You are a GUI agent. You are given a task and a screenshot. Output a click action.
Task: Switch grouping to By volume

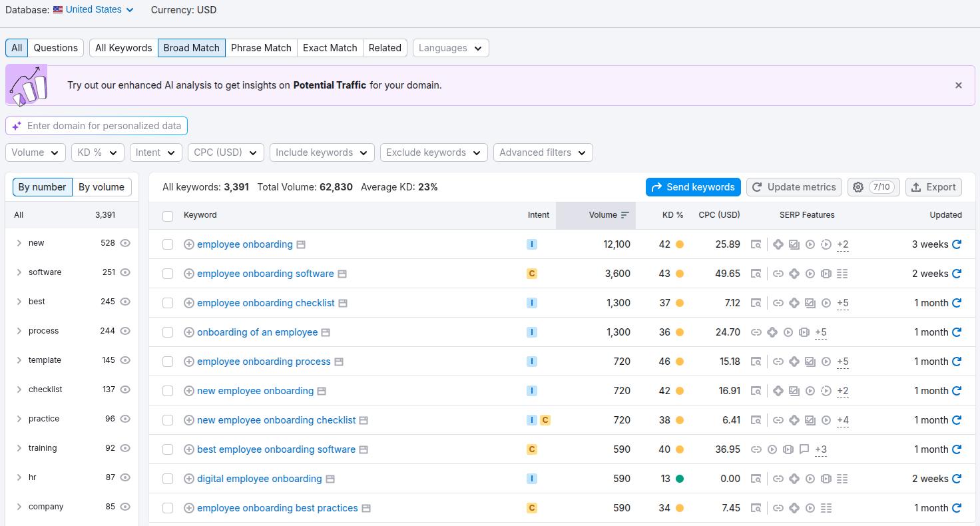pos(101,186)
